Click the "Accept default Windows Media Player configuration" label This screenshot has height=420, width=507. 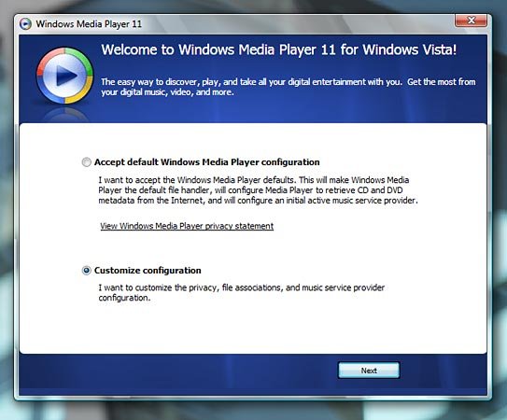pyautogui.click(x=207, y=162)
